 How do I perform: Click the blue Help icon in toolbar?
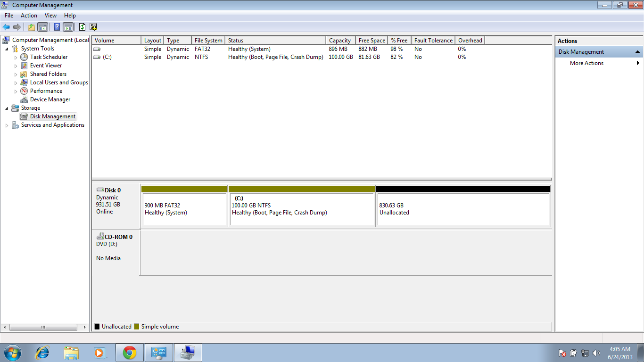click(57, 27)
